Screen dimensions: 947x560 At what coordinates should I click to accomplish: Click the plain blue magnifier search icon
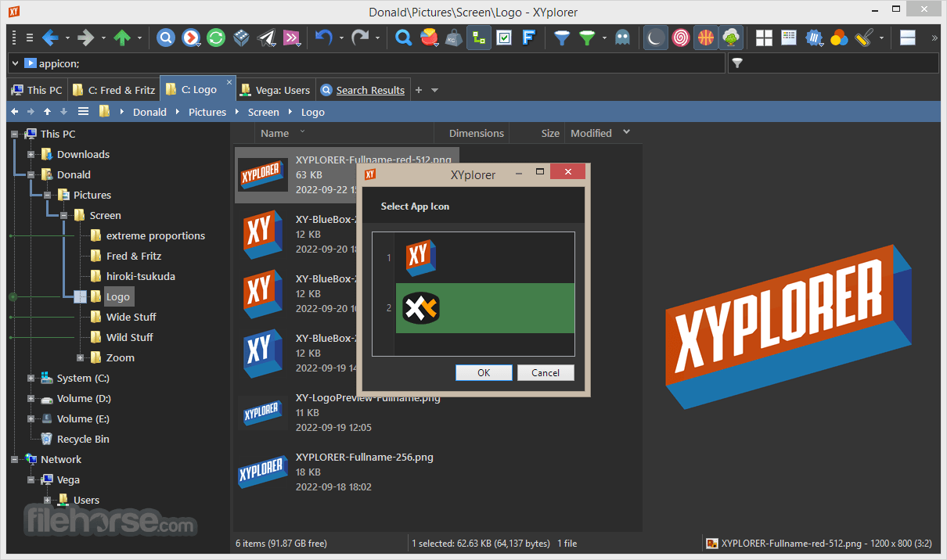(404, 37)
